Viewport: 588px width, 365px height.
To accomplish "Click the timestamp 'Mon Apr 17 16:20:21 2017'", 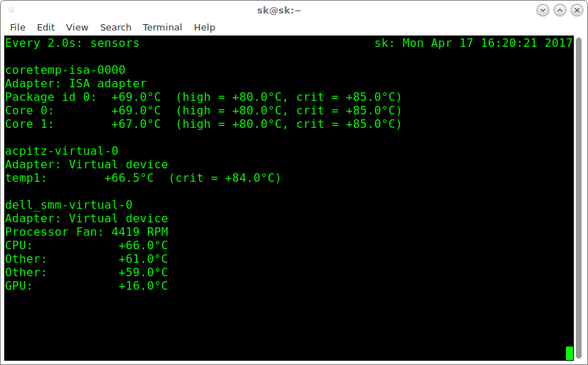I will (x=487, y=43).
